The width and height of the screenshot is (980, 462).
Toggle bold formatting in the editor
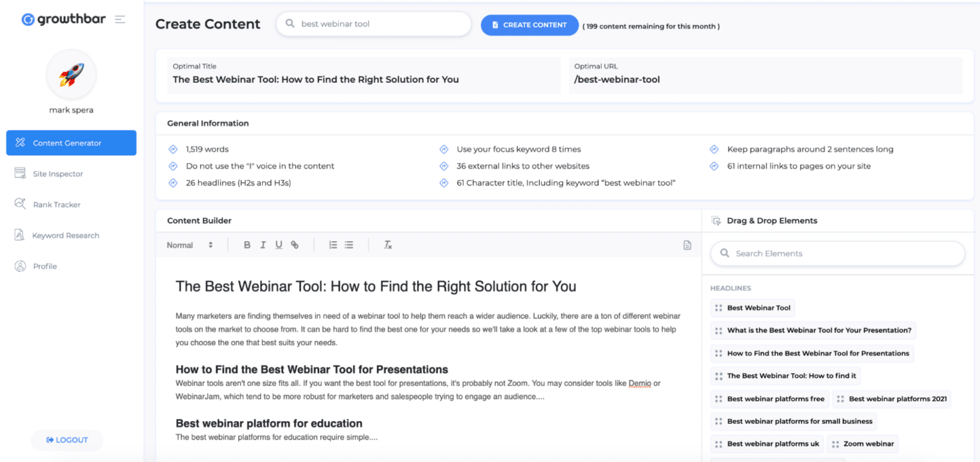click(247, 244)
